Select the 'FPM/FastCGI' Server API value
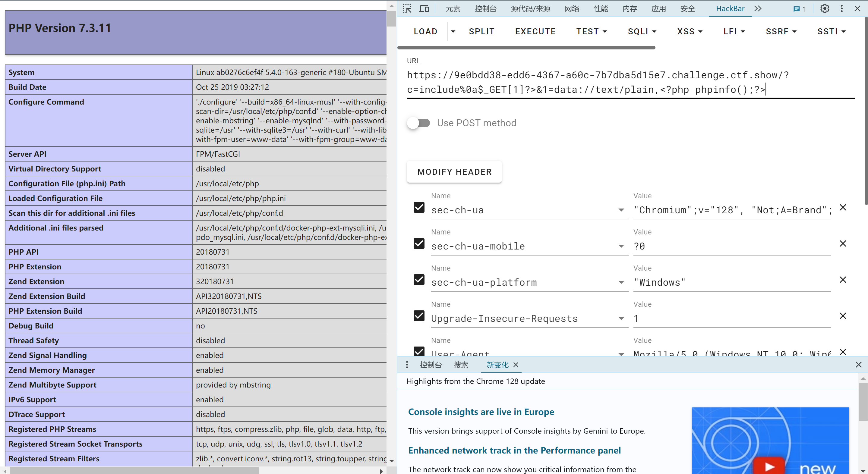Screen dimensions: 868x474 coord(218,154)
